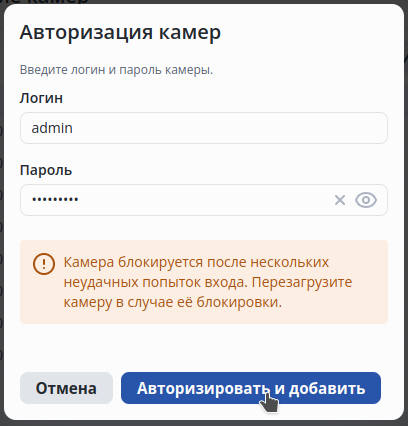The height and width of the screenshot is (426, 408).
Task: Click the orange exclamation warning icon
Action: tap(44, 264)
